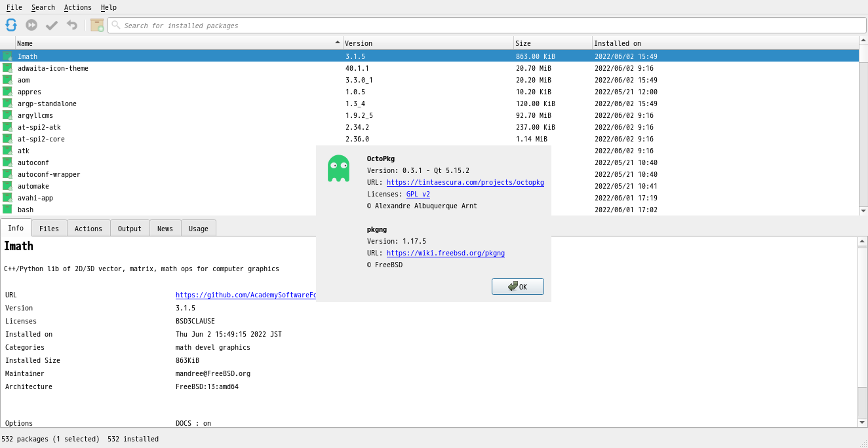Click the version cell 1.9.2_5
The height and width of the screenshot is (448, 868).
359,115
